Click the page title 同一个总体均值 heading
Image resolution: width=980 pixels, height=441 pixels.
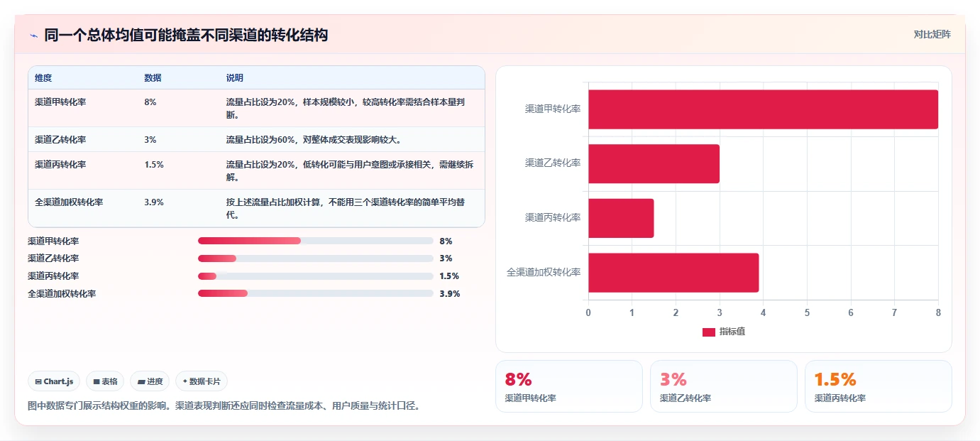pos(186,35)
